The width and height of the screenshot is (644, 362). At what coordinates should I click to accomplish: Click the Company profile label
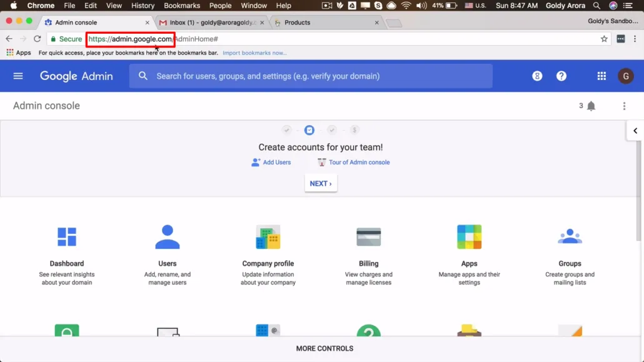click(268, 263)
